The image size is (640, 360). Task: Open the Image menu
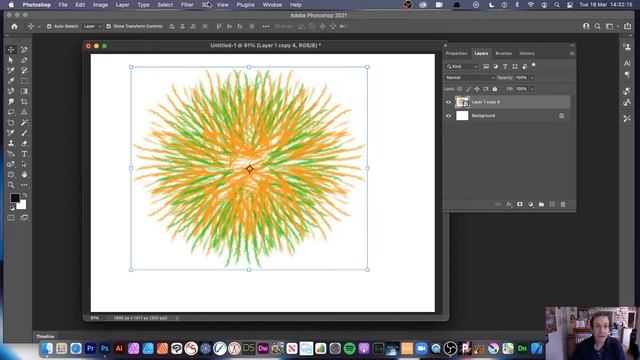point(100,5)
